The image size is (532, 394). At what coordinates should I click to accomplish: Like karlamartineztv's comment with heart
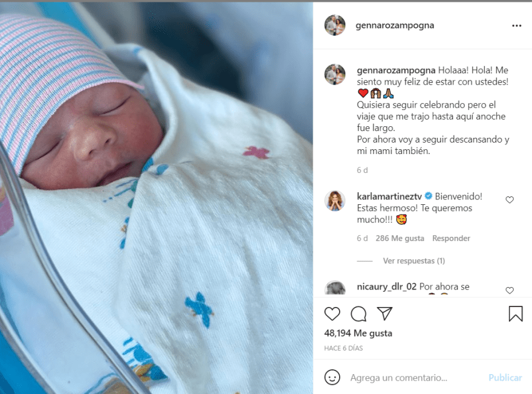tap(510, 199)
